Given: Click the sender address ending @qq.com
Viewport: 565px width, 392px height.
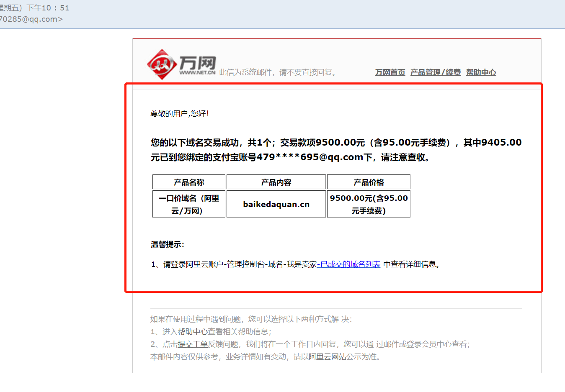Looking at the screenshot, I should [31, 19].
